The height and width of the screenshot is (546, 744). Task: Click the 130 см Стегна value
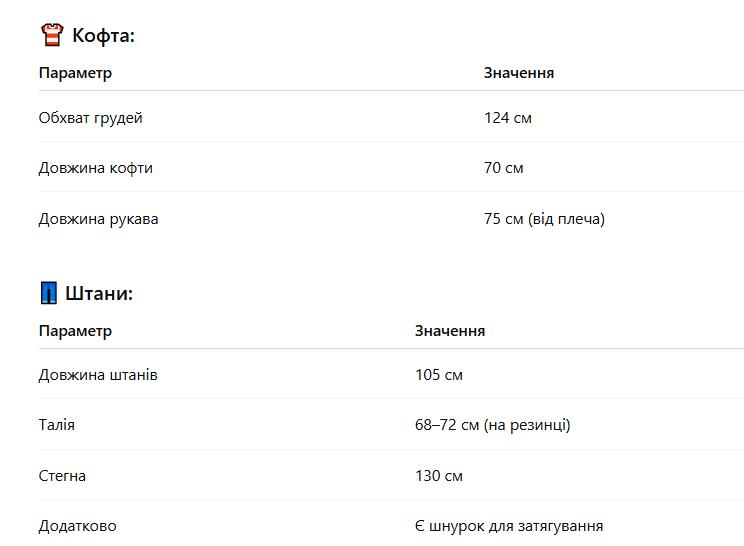(439, 476)
